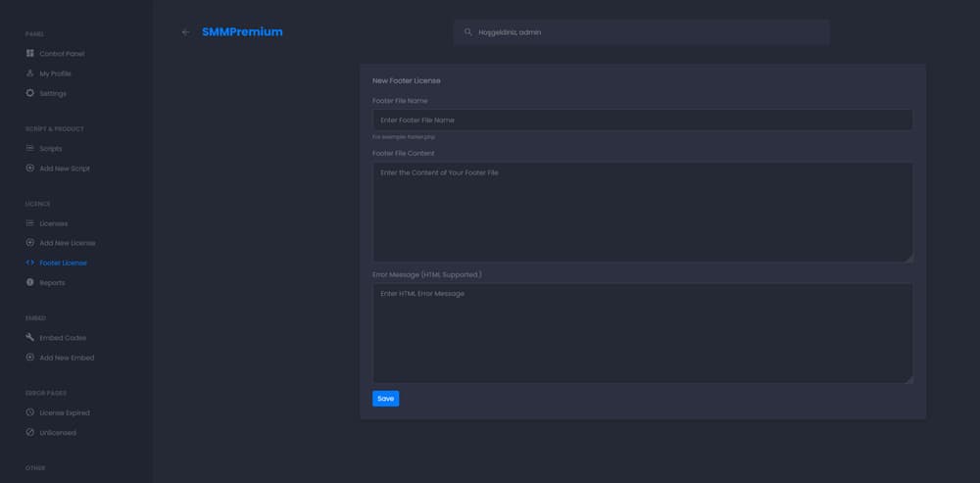Image resolution: width=980 pixels, height=483 pixels.
Task: Click the "New Footer License" heading
Action: 407,80
